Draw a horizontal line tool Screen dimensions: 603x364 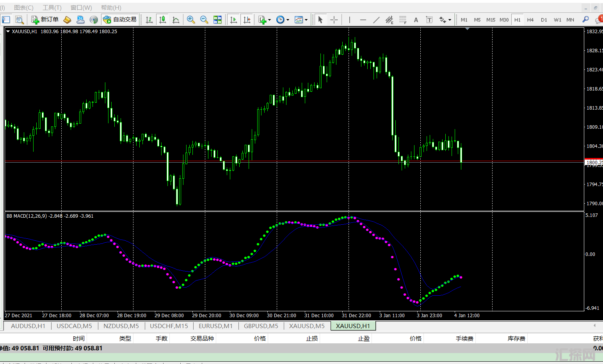click(x=363, y=20)
